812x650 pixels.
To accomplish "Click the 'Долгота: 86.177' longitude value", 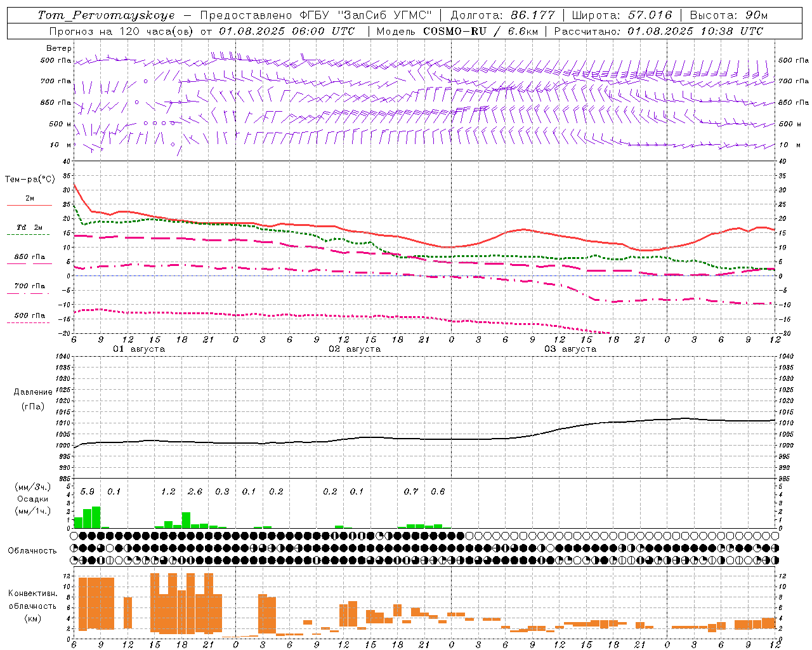I will (x=502, y=15).
